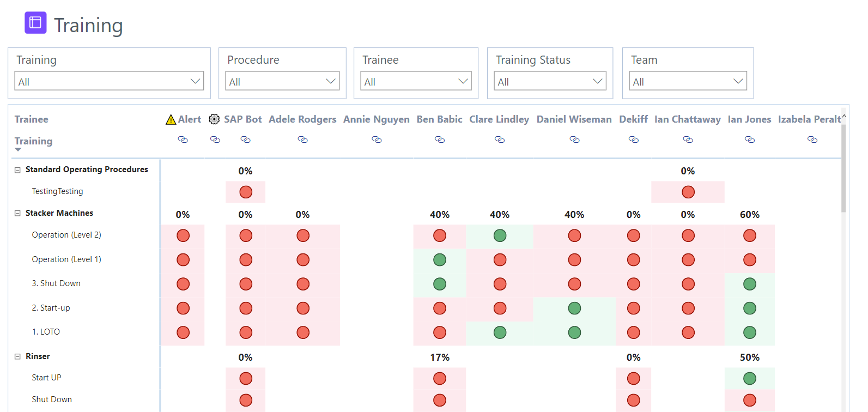Click the gear icon beside SAP Bot
This screenshot has height=412, width=868.
pos(215,119)
